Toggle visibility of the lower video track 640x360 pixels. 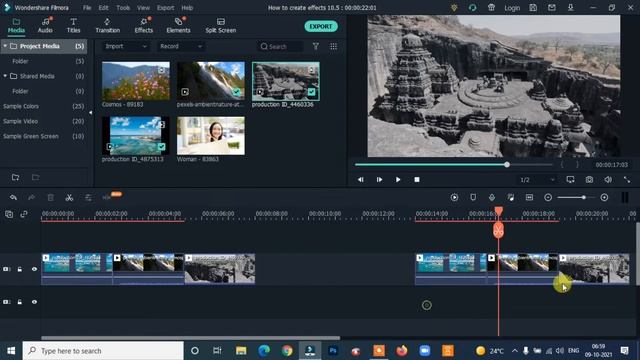click(34, 302)
